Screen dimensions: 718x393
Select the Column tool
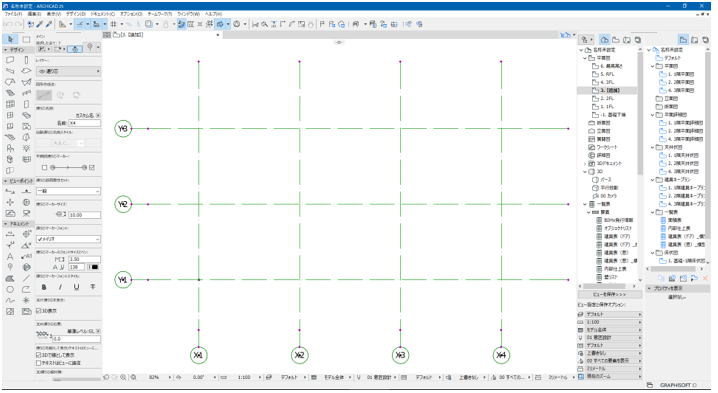click(26, 60)
